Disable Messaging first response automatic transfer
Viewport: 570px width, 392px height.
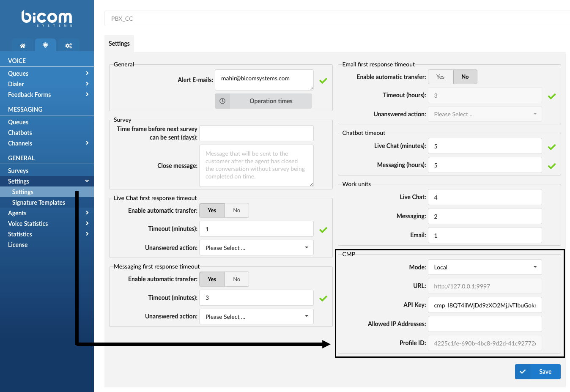[236, 279]
